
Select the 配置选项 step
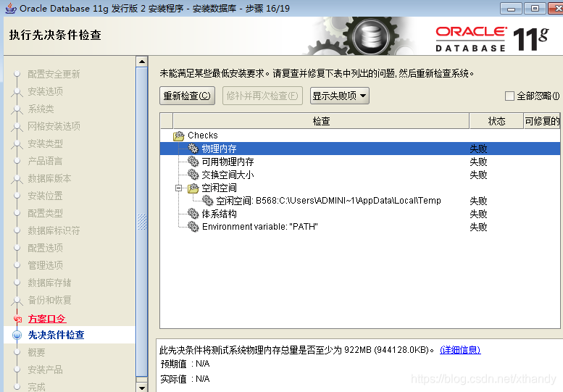click(x=45, y=248)
